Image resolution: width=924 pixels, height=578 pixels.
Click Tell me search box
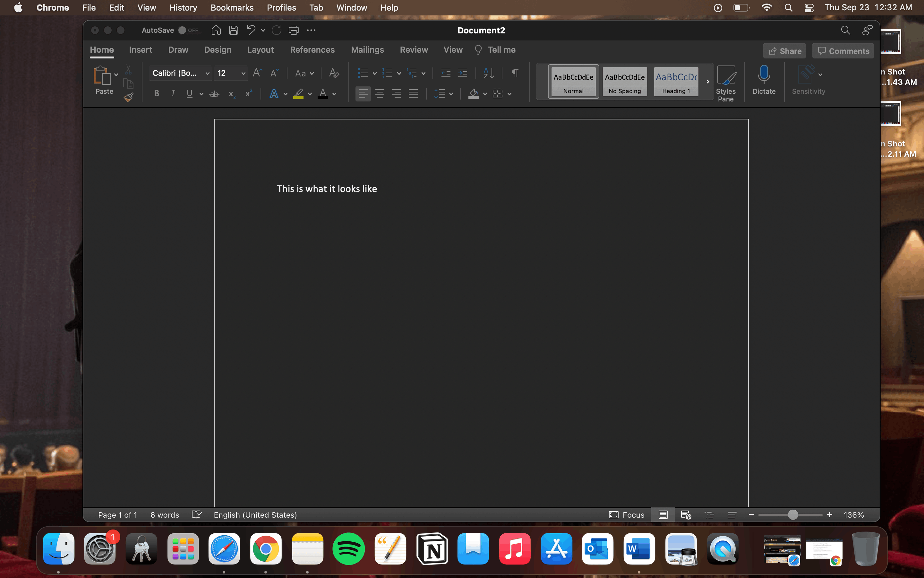coord(495,50)
